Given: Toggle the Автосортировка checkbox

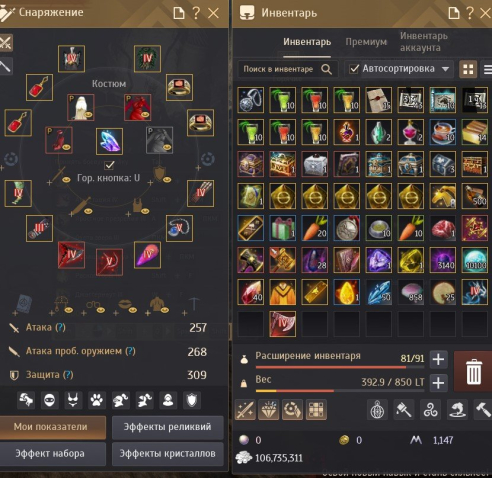Looking at the screenshot, I should pyautogui.click(x=354, y=69).
